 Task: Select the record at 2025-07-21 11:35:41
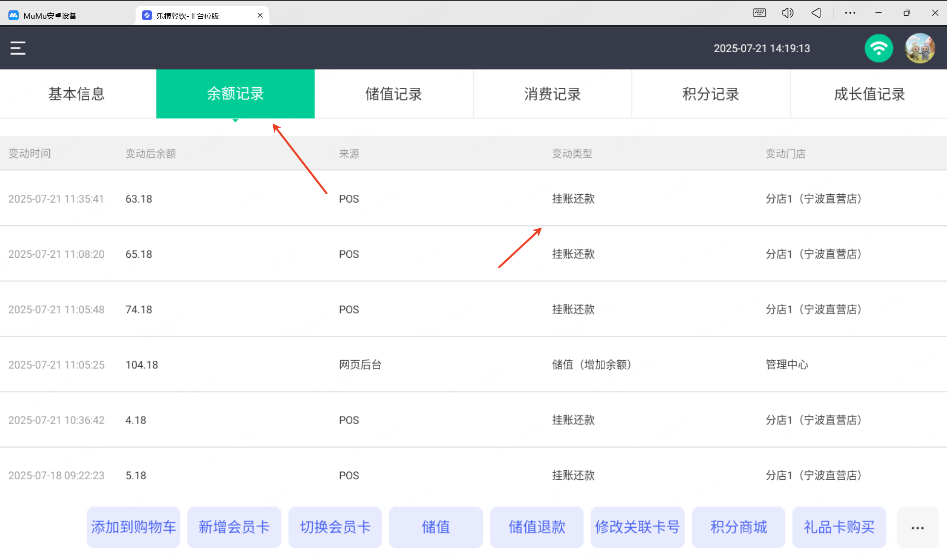point(473,199)
